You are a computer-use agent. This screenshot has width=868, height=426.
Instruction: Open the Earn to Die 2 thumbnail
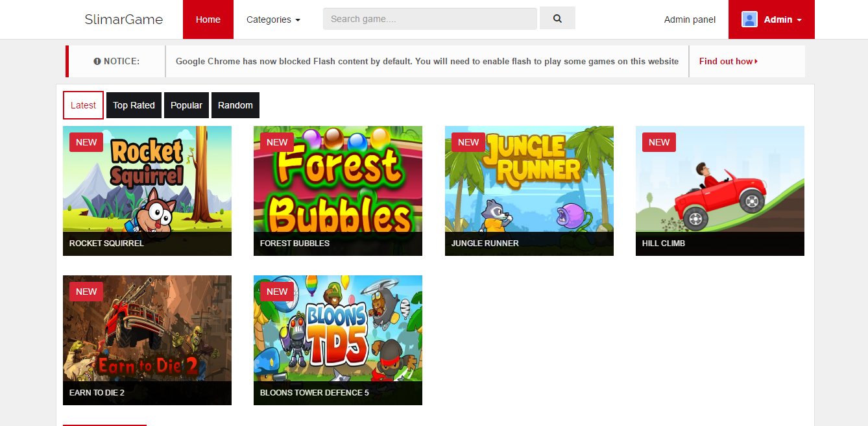(x=147, y=340)
